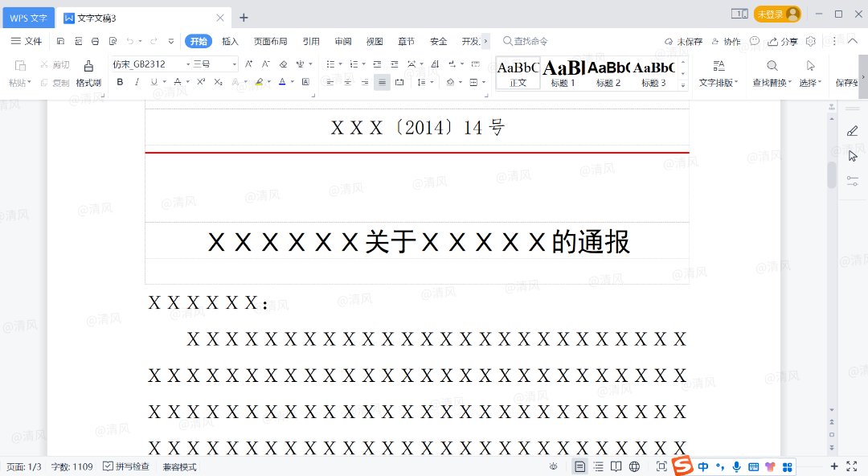The image size is (868, 476).
Task: Toggle bold formatting
Action: (121, 82)
